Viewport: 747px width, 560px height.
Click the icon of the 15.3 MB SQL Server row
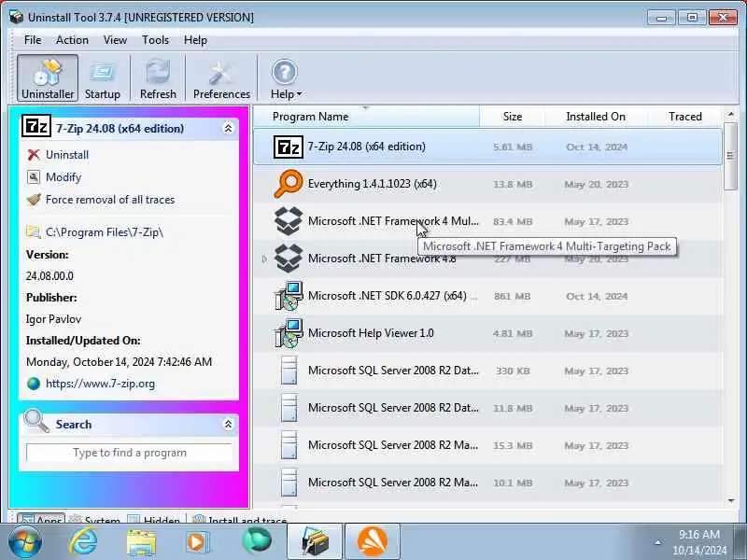[289, 445]
